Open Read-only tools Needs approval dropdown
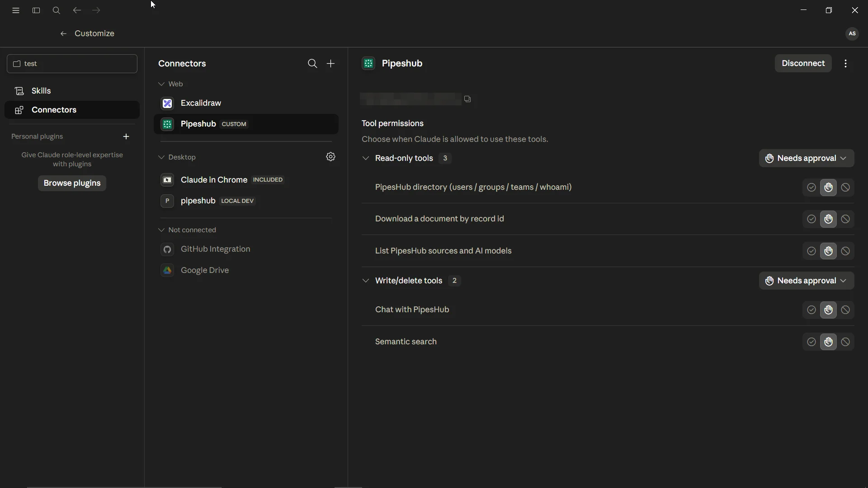This screenshot has height=488, width=868. (807, 158)
